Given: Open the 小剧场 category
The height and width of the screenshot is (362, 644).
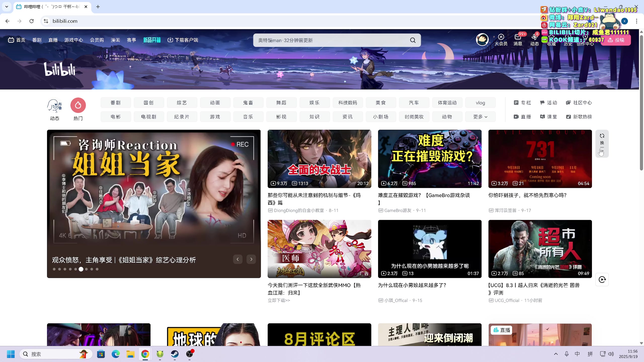Looking at the screenshot, I should (381, 117).
